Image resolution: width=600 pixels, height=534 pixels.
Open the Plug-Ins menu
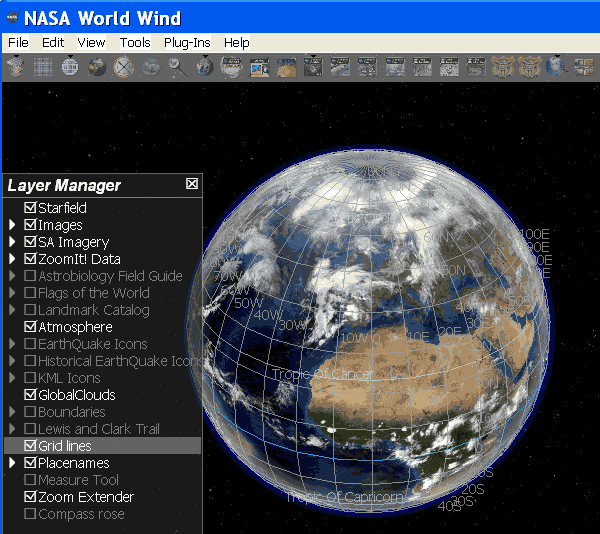187,42
